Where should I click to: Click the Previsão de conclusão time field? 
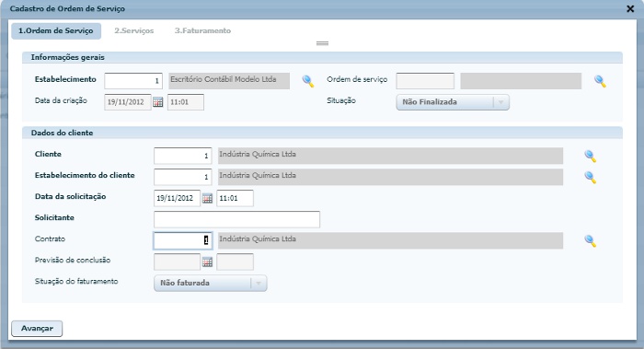coord(235,262)
